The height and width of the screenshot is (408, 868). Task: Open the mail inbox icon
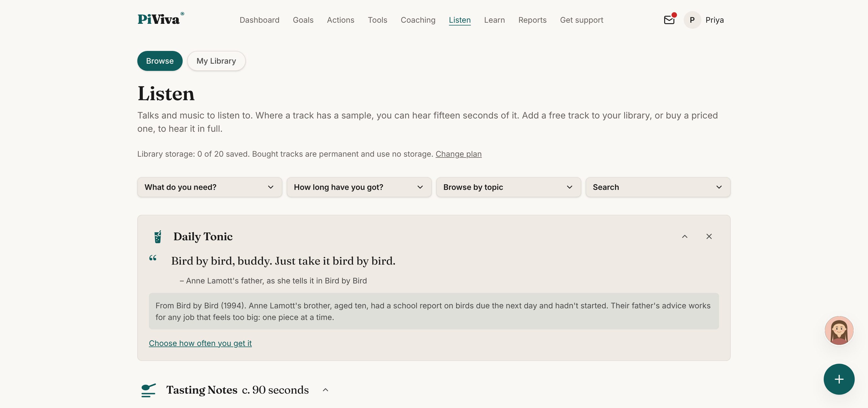(x=669, y=20)
